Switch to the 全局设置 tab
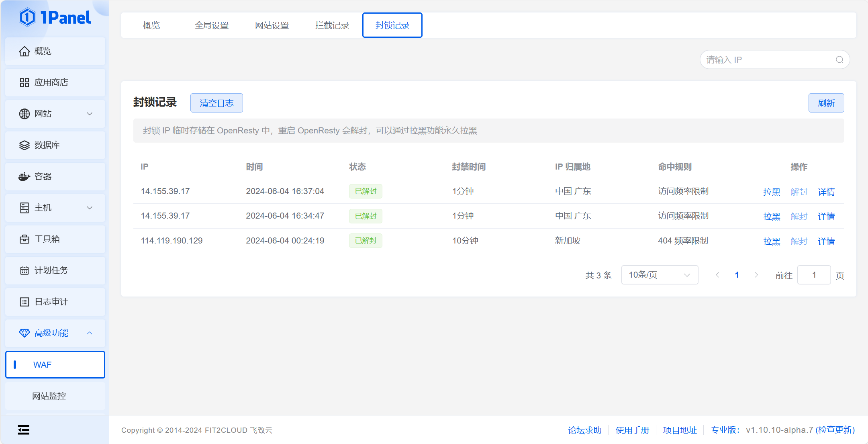This screenshot has width=868, height=444. click(211, 25)
